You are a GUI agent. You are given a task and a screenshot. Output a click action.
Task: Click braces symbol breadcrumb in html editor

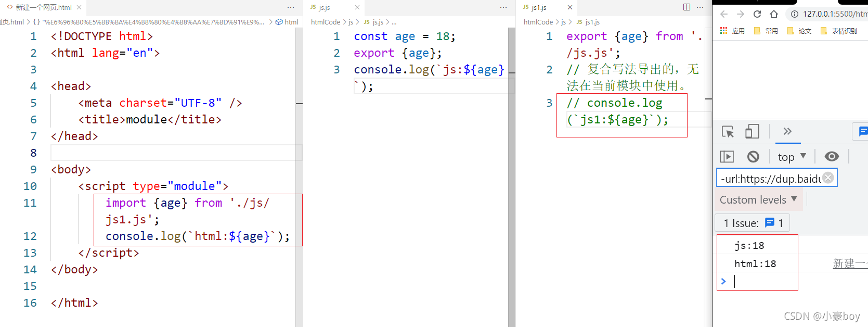(149, 22)
